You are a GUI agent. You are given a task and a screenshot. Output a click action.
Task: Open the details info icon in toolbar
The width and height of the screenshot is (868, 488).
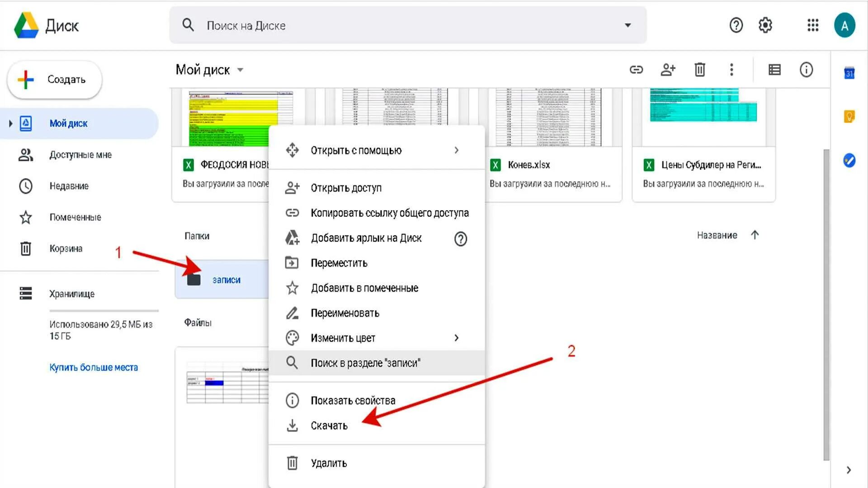pyautogui.click(x=806, y=70)
